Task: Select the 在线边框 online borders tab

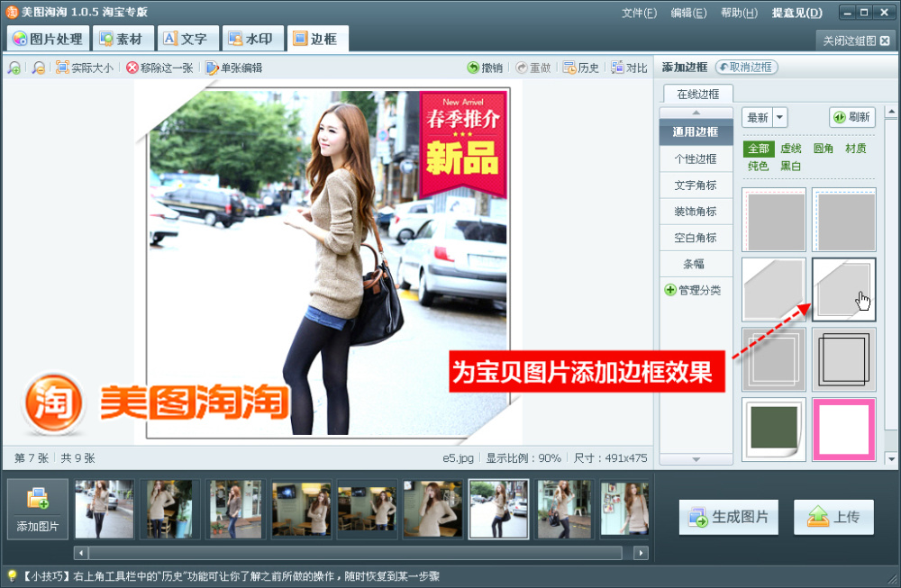Action: [697, 95]
